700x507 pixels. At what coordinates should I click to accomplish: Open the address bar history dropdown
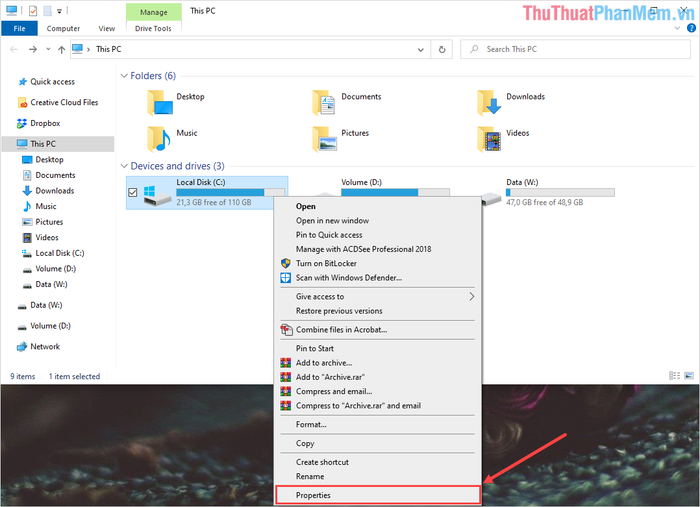click(421, 50)
